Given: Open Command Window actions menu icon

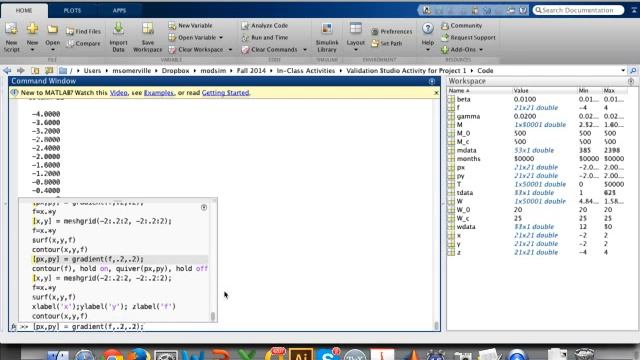Looking at the screenshot, I should pos(432,81).
